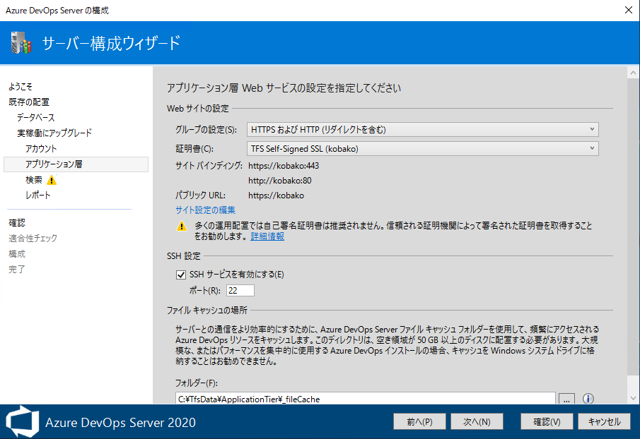The image size is (640, 439).
Task: Select データベース step in sidebar
Action: pyautogui.click(x=36, y=118)
